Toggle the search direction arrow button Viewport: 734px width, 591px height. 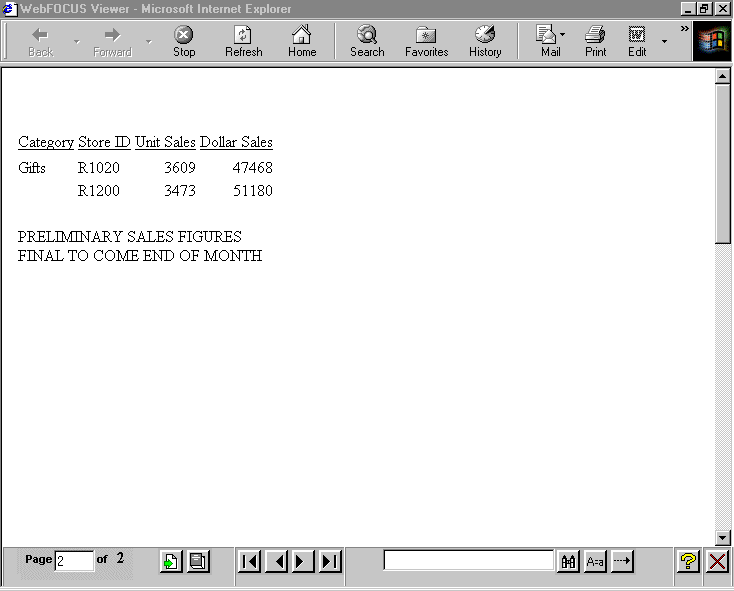pyautogui.click(x=622, y=561)
